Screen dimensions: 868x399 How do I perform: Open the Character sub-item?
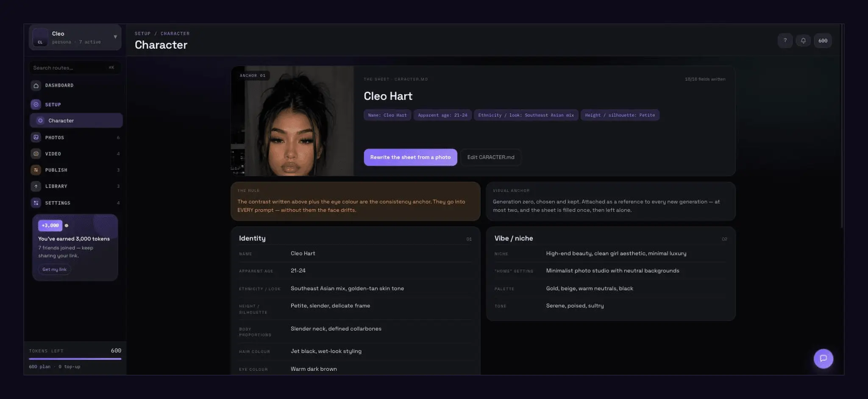point(76,120)
